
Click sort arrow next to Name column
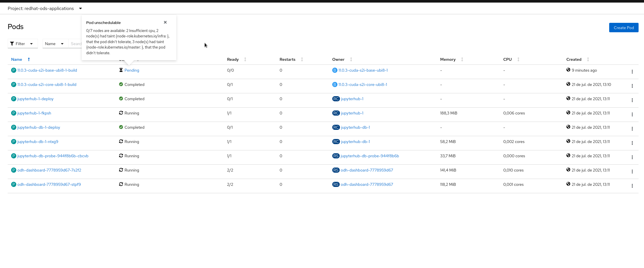29,59
